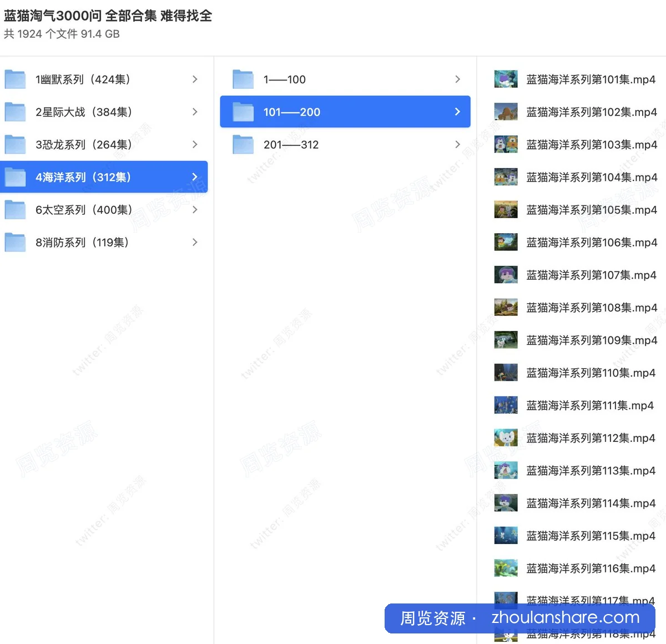Open thumbnail of 蓝猫海洋系列第112集.mp4
Screen dimensions: 666x644
[x=506, y=438]
